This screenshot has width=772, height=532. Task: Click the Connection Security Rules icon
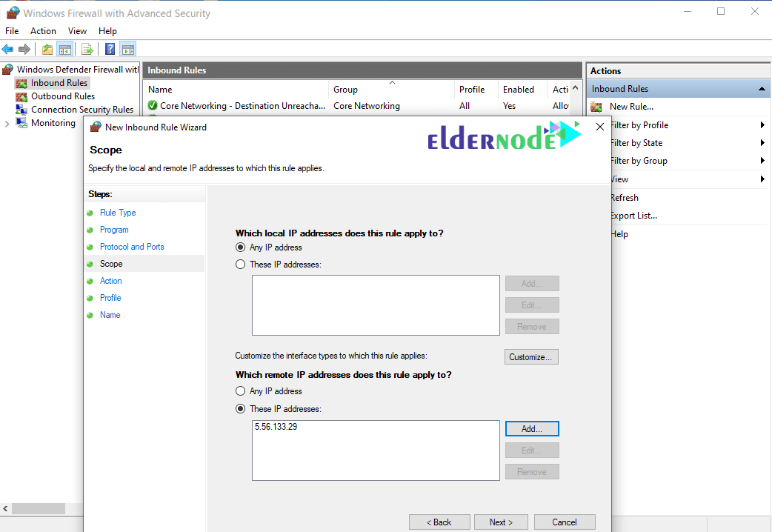[21, 110]
